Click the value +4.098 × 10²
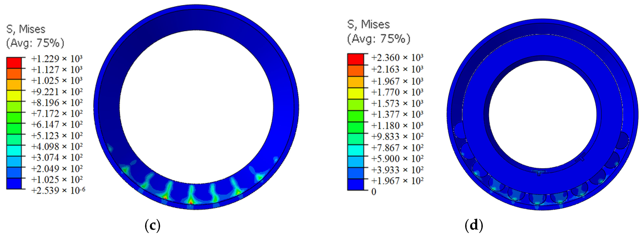This screenshot has width=644, height=238. [x=57, y=146]
